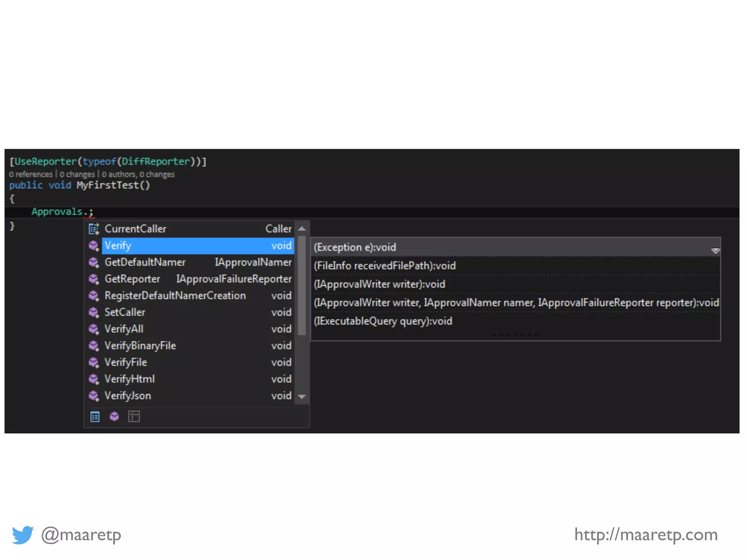Click the method icon beside GetDefaultNamer
This screenshot has width=747, height=560.
tap(94, 262)
